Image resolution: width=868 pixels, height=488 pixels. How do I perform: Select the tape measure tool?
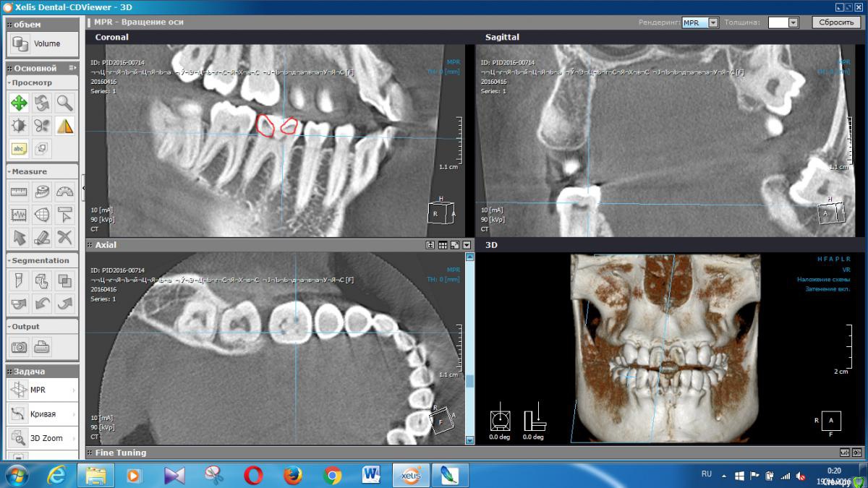(42, 192)
